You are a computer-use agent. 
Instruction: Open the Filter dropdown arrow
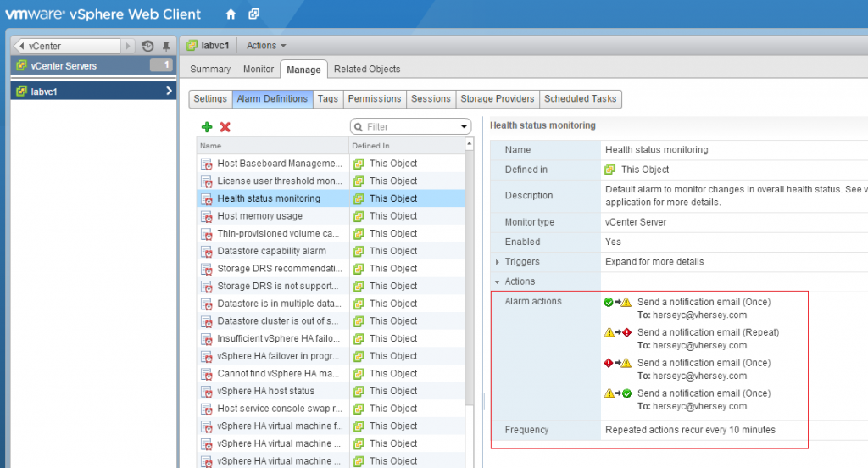[464, 127]
